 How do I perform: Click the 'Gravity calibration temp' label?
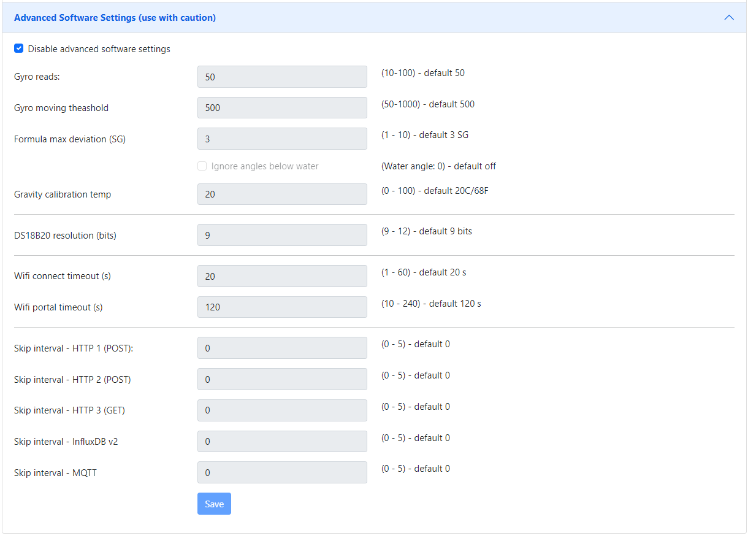(x=63, y=194)
